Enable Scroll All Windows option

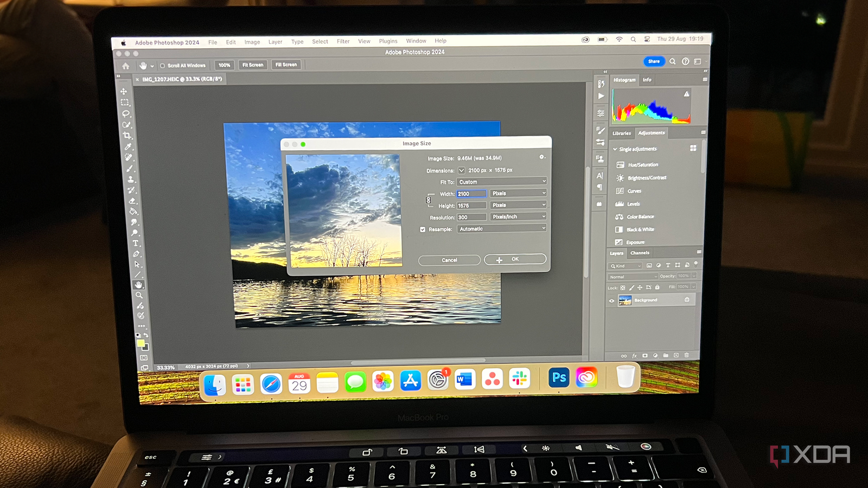tap(162, 65)
